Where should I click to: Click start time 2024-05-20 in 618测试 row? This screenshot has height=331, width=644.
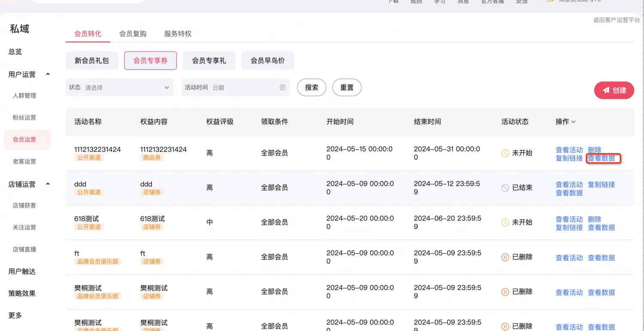(360, 223)
